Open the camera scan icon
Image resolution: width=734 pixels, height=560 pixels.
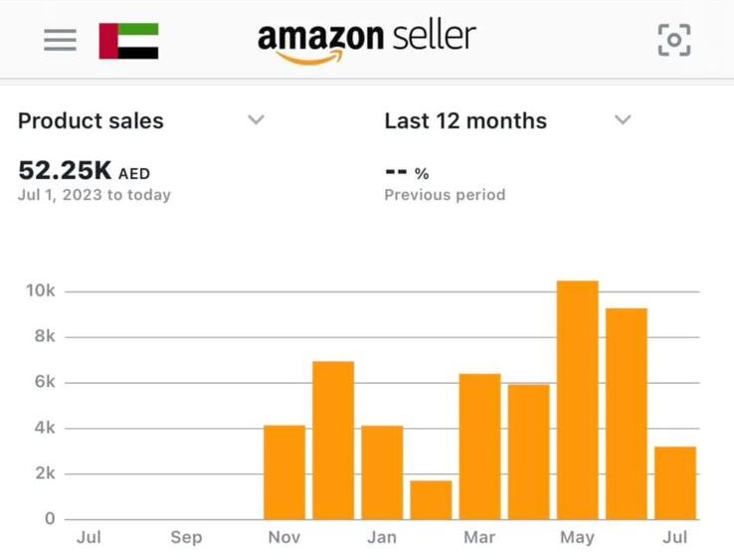(674, 40)
